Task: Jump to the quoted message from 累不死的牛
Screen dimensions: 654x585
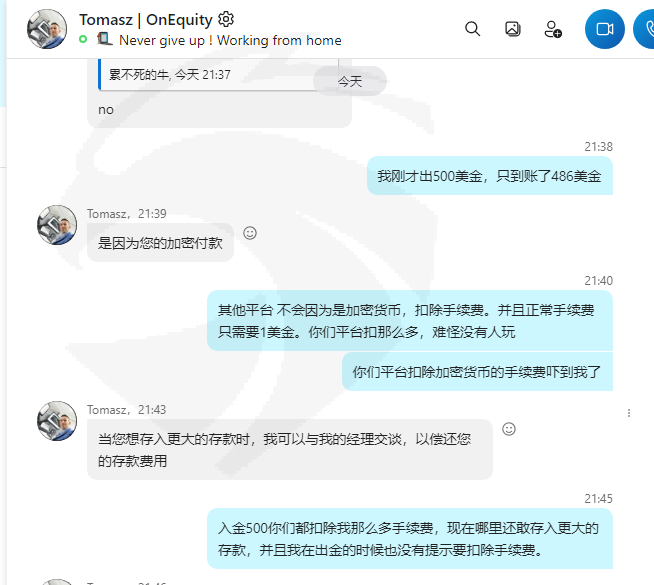Action: click(x=218, y=75)
